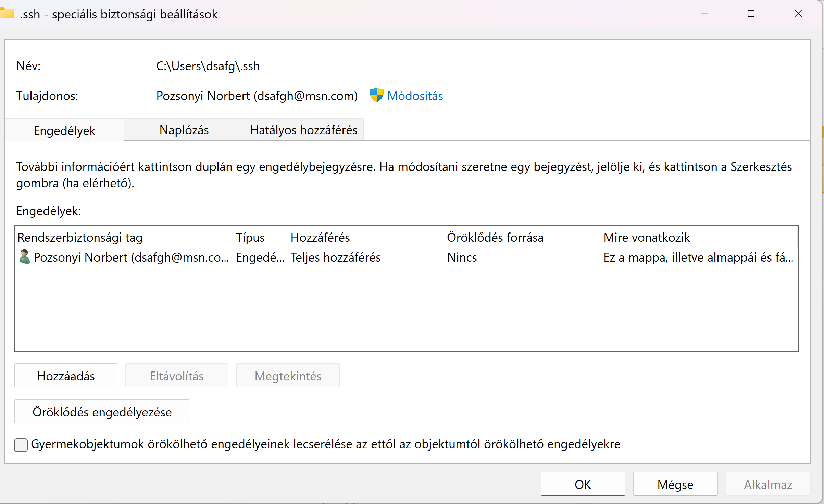Apply settings with Alkalmaz
The width and height of the screenshot is (824, 504).
tap(768, 484)
